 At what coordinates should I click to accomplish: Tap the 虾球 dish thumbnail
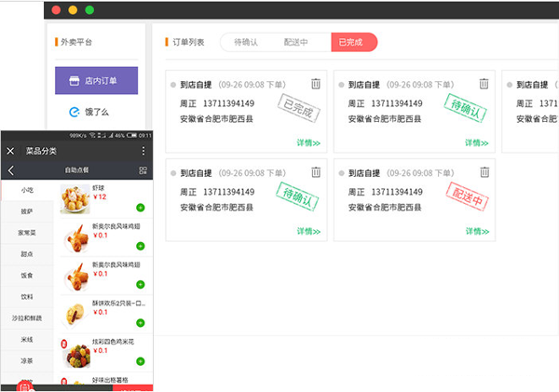coord(75,199)
